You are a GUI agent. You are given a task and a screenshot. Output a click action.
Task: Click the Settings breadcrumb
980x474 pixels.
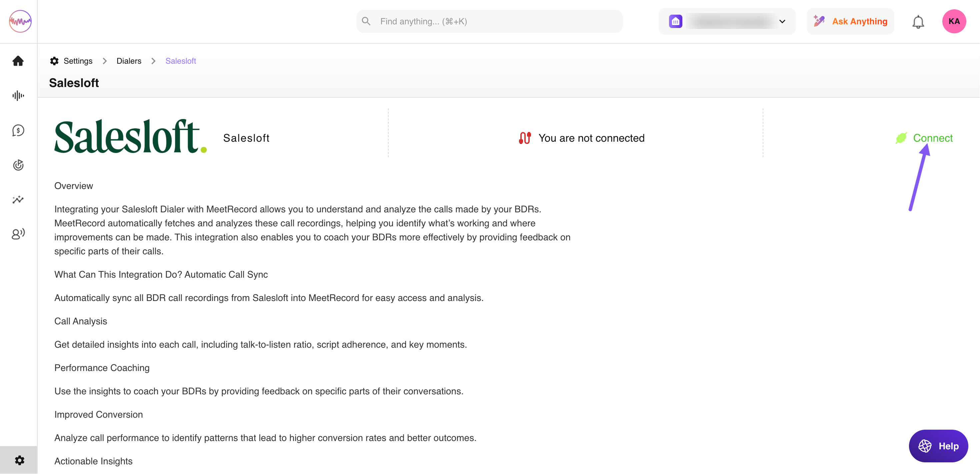(x=78, y=61)
